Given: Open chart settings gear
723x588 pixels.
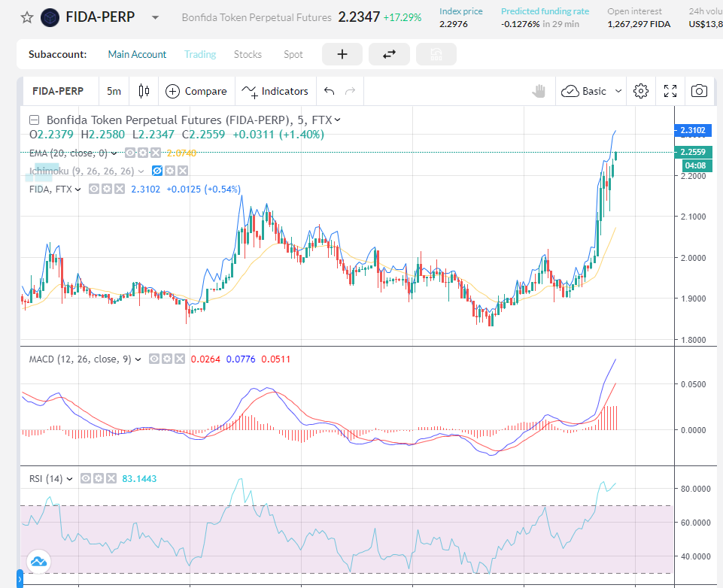Looking at the screenshot, I should (x=641, y=91).
